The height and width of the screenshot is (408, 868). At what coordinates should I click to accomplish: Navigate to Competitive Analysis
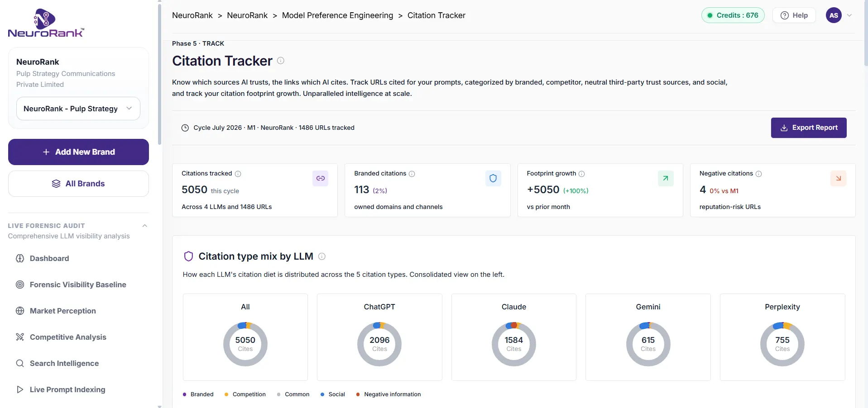68,337
